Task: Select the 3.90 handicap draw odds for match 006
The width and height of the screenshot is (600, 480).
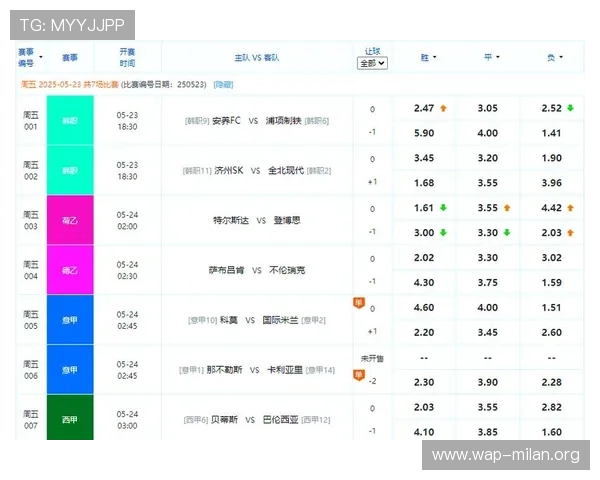Action: click(x=488, y=382)
